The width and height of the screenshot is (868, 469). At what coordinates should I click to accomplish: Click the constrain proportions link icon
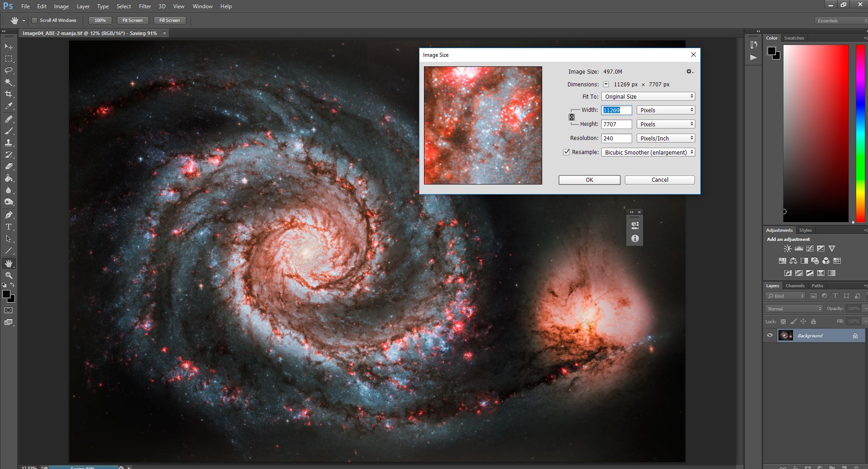(x=572, y=117)
